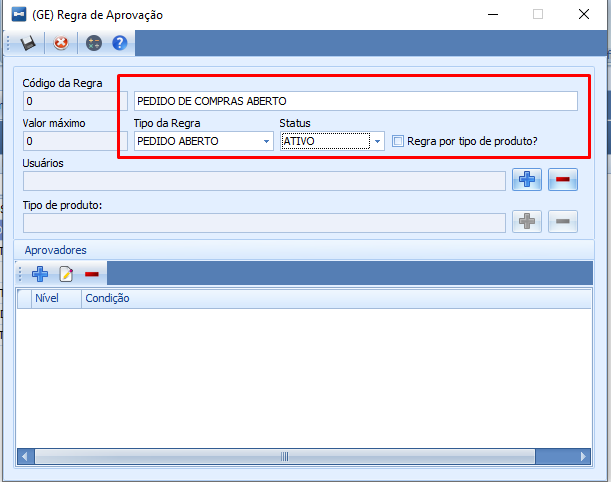The height and width of the screenshot is (482, 611).
Task: Click the horizontal scrollbar left arrow
Action: tap(25, 456)
